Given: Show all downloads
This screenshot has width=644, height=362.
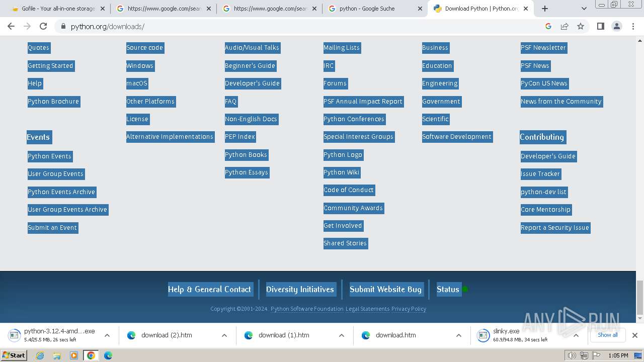Looking at the screenshot, I should tap(607, 335).
